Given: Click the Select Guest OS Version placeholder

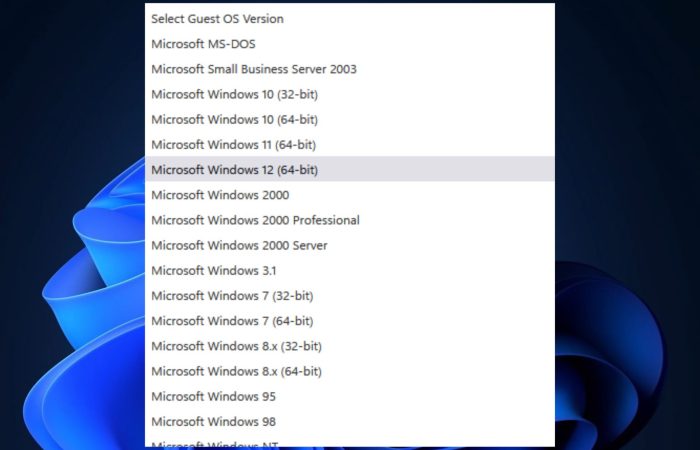Looking at the screenshot, I should (x=350, y=19).
